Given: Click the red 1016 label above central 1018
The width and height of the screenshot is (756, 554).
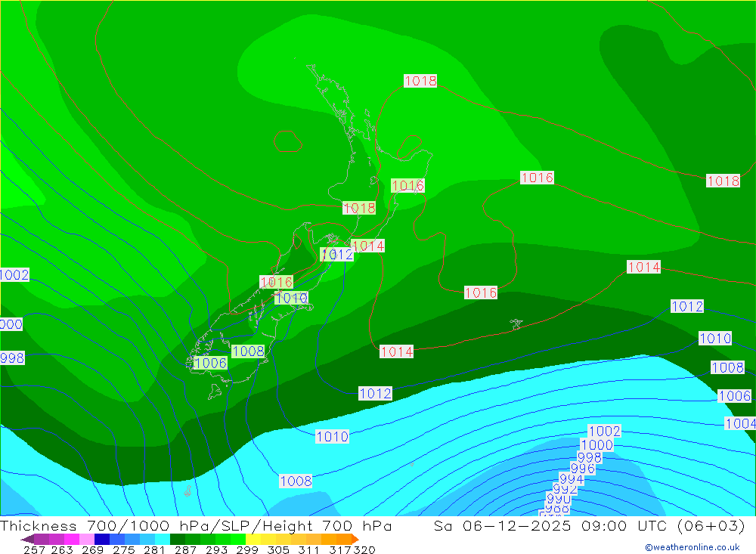Looking at the screenshot, I should click(408, 185).
